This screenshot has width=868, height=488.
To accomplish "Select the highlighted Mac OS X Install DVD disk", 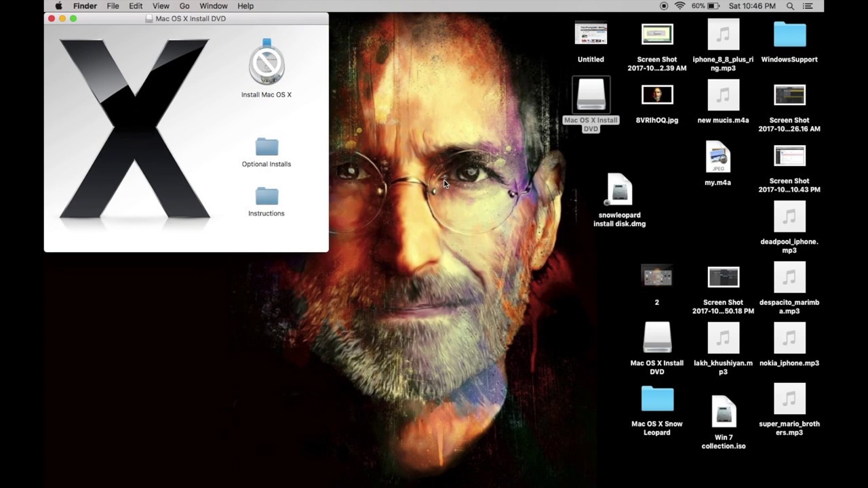I will (x=591, y=95).
